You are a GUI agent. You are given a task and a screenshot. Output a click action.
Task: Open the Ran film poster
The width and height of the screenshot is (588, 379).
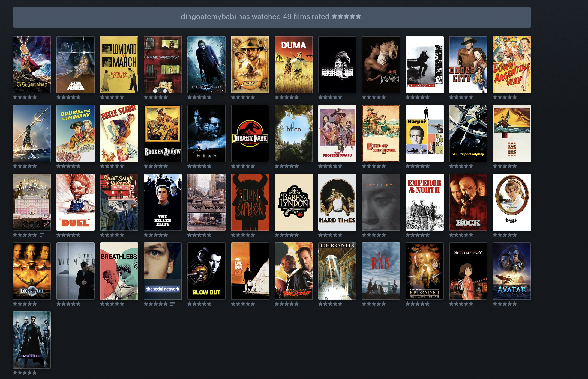(381, 271)
